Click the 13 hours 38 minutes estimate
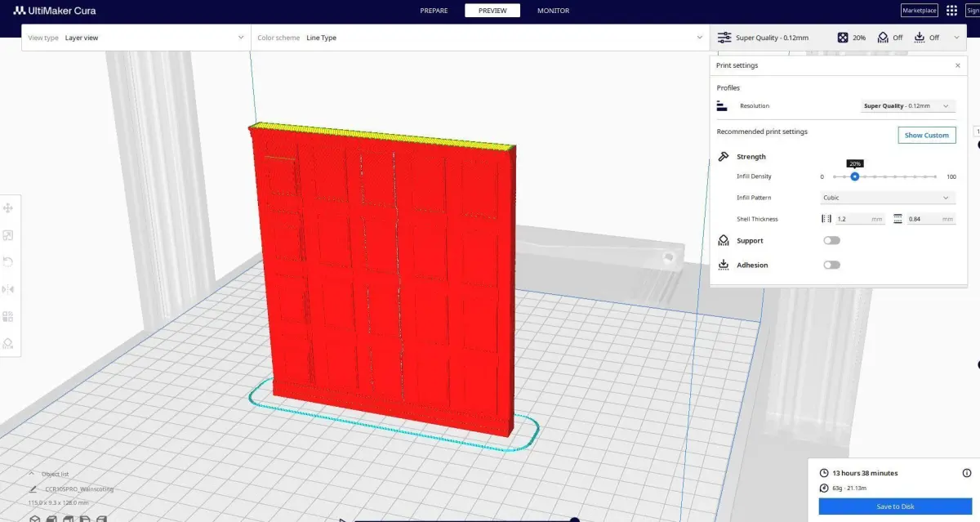This screenshot has height=522, width=980. tap(865, 473)
